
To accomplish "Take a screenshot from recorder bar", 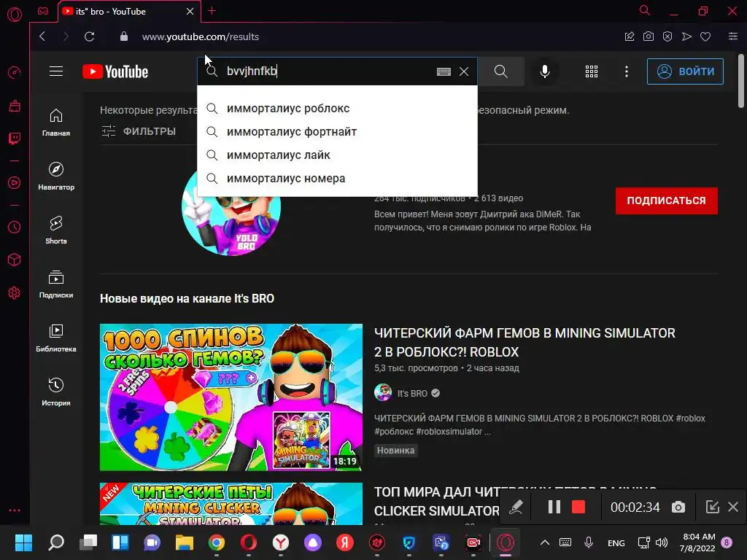I will (678, 507).
